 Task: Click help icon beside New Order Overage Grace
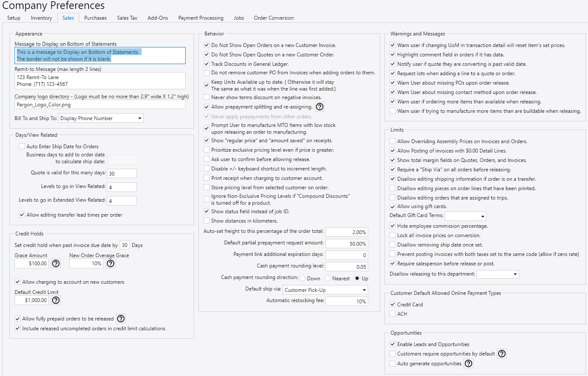click(x=110, y=264)
